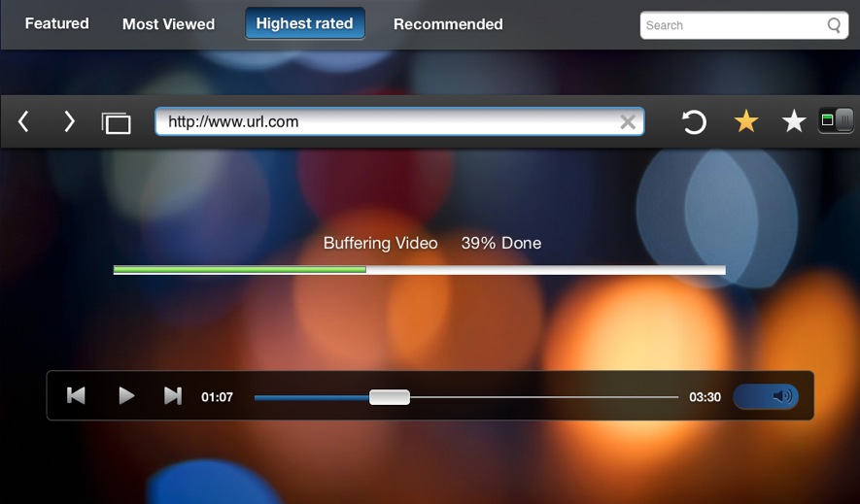Click the magnifying glass search icon
The height and width of the screenshot is (504, 860).
coord(834,25)
